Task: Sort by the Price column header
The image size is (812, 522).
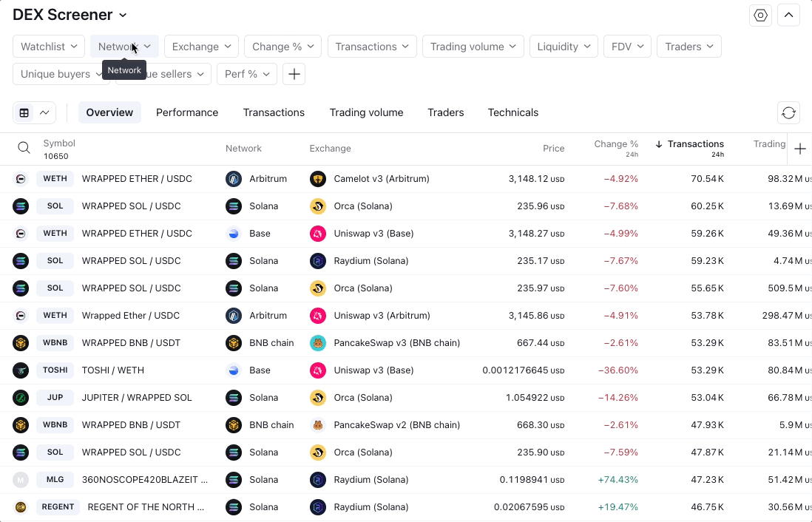Action: click(x=553, y=149)
